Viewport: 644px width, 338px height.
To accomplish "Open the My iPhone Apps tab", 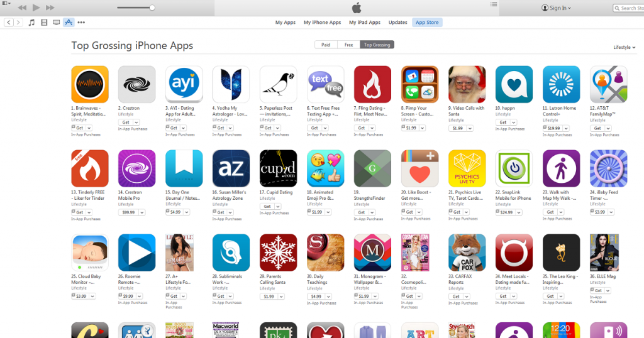I will (322, 23).
